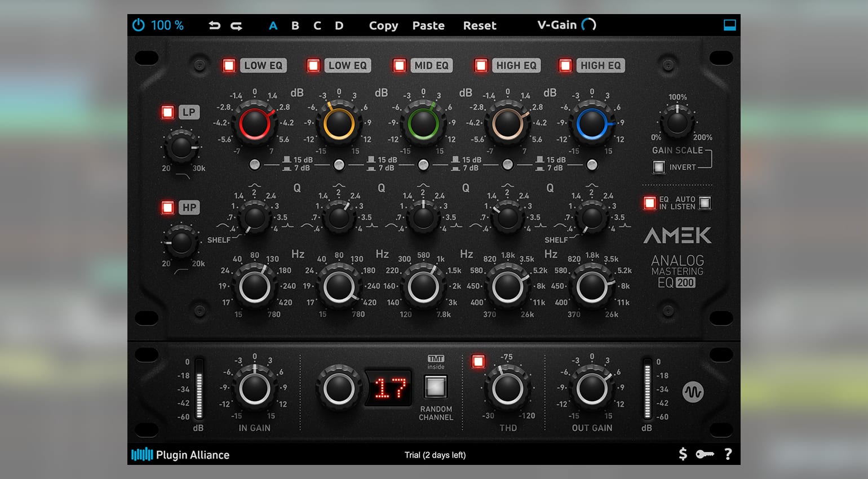The width and height of the screenshot is (868, 479).
Task: Click the V-Gain noise dial
Action: tap(588, 25)
